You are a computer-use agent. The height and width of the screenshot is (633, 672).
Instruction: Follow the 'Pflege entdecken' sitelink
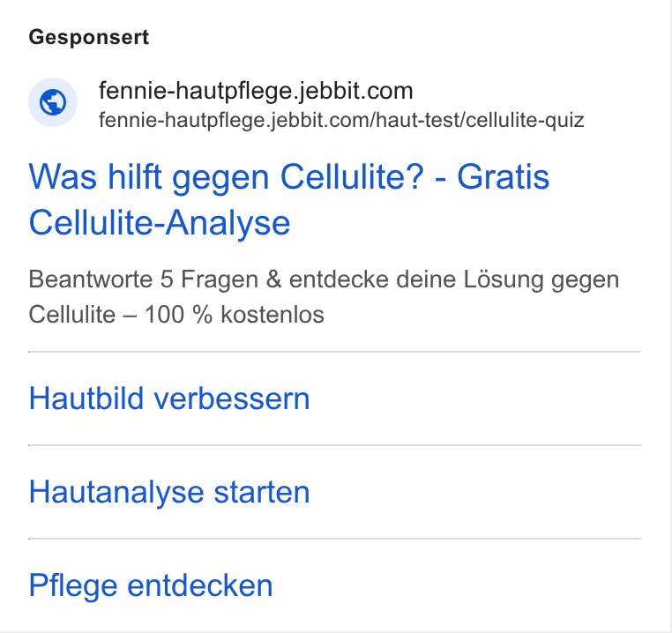pos(151,585)
